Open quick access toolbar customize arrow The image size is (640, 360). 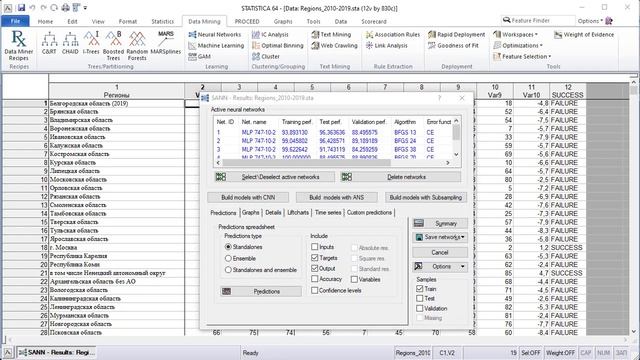point(85,8)
